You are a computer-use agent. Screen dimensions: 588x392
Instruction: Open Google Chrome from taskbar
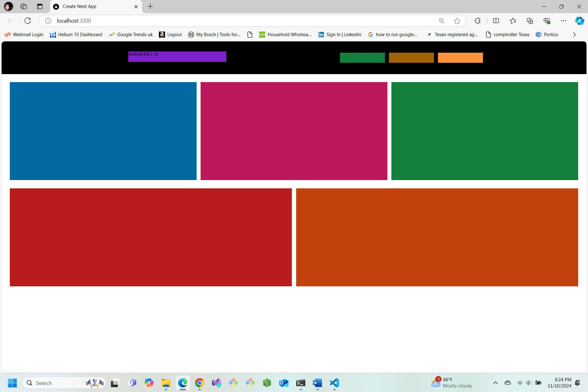(200, 383)
